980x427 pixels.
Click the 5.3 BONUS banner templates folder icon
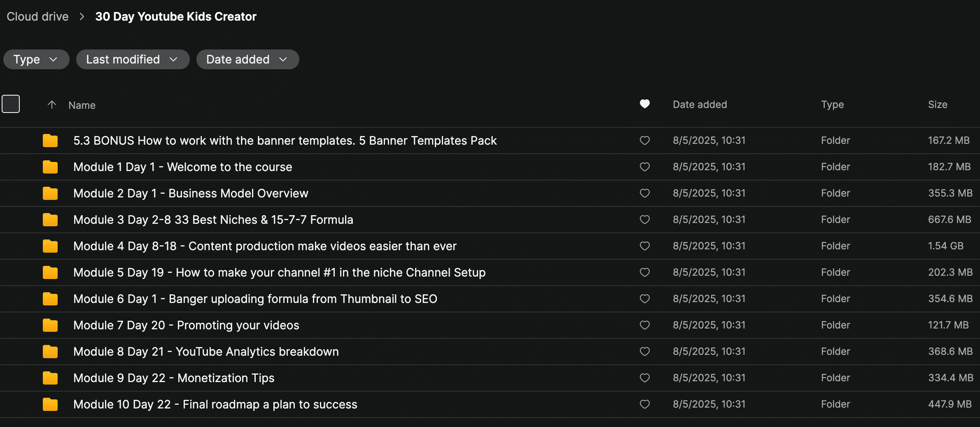[x=50, y=141]
